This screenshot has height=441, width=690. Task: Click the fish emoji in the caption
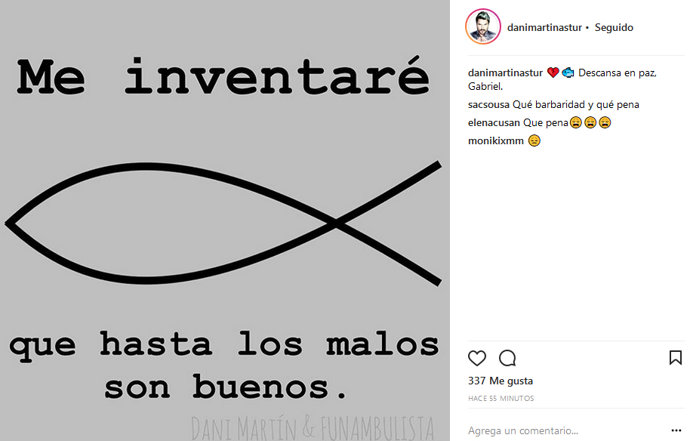point(568,73)
